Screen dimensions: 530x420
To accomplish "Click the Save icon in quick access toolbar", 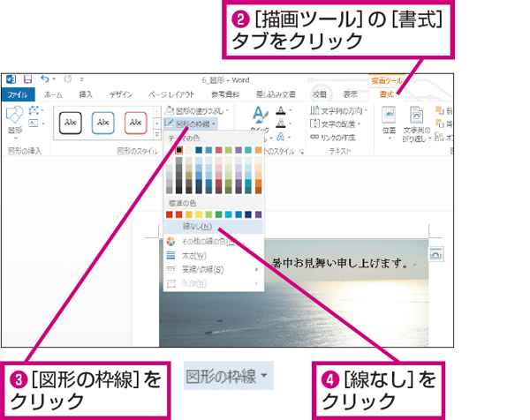I will (x=27, y=79).
